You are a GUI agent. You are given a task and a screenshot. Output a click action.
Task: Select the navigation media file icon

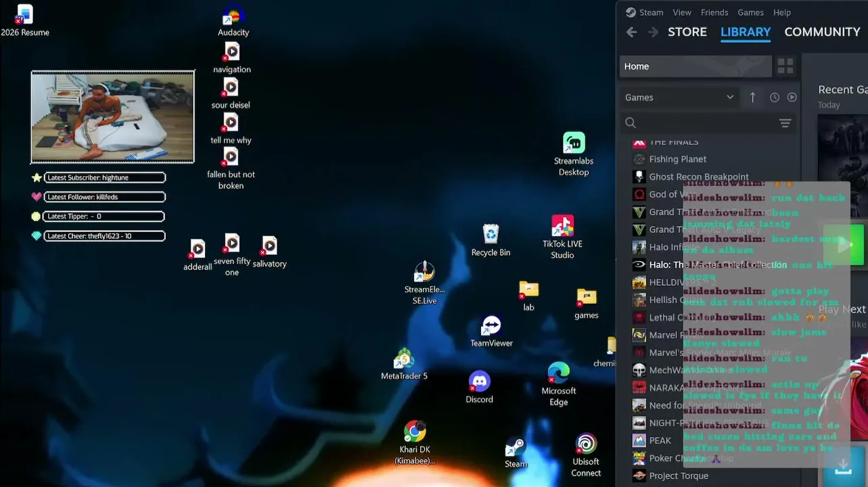[232, 58]
